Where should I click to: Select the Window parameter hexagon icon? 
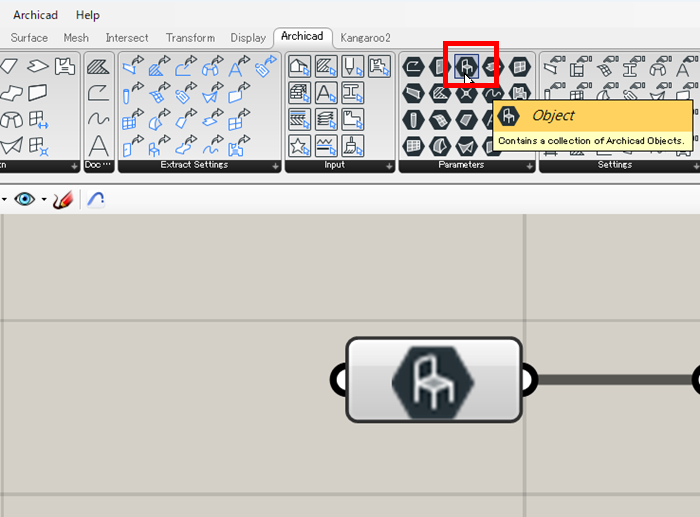point(520,67)
